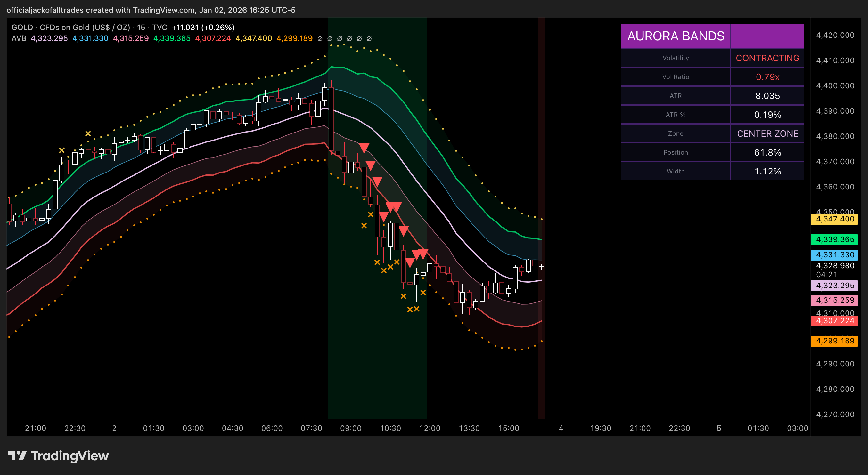Screen dimensions: 868x475
Task: Click the Vol Ratio value 0.79x
Action: click(767, 77)
